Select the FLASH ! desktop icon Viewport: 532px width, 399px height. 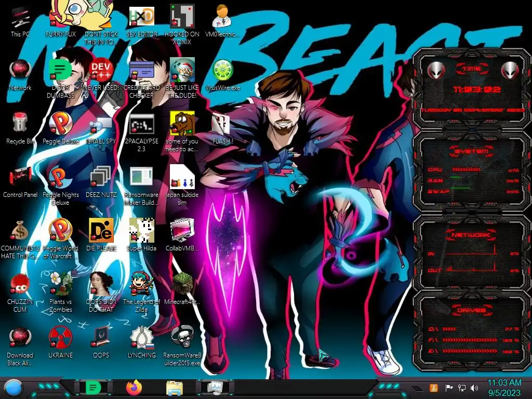click(222, 128)
